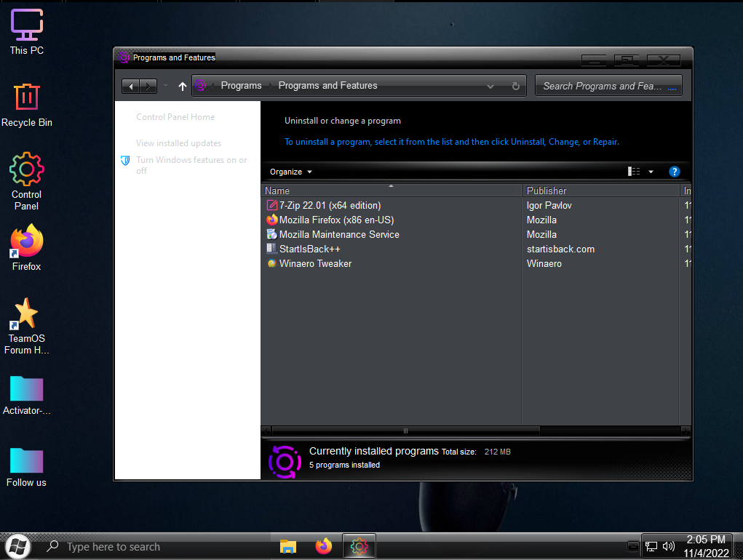Click the Programs and Features breadcrumb
This screenshot has width=743, height=560.
point(328,86)
